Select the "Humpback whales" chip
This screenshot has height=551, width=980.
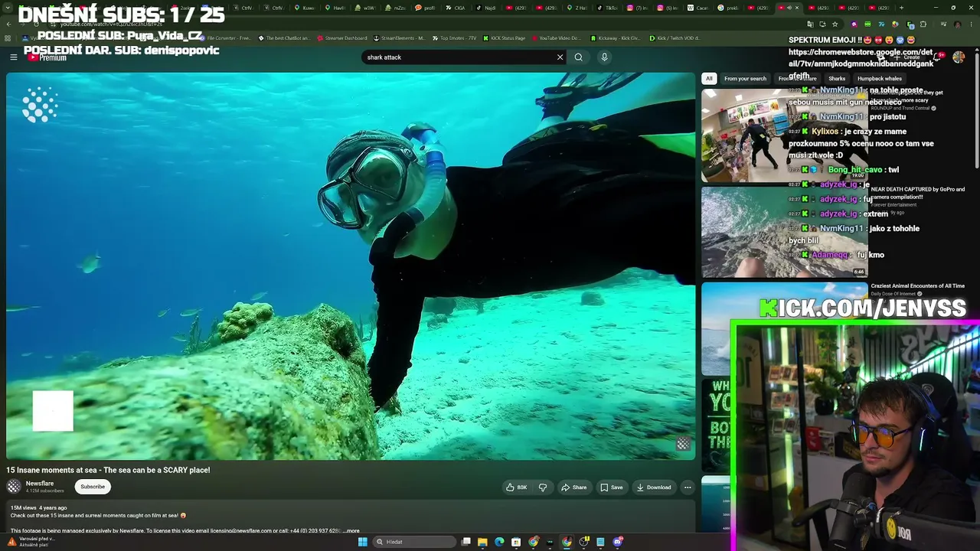(x=880, y=78)
